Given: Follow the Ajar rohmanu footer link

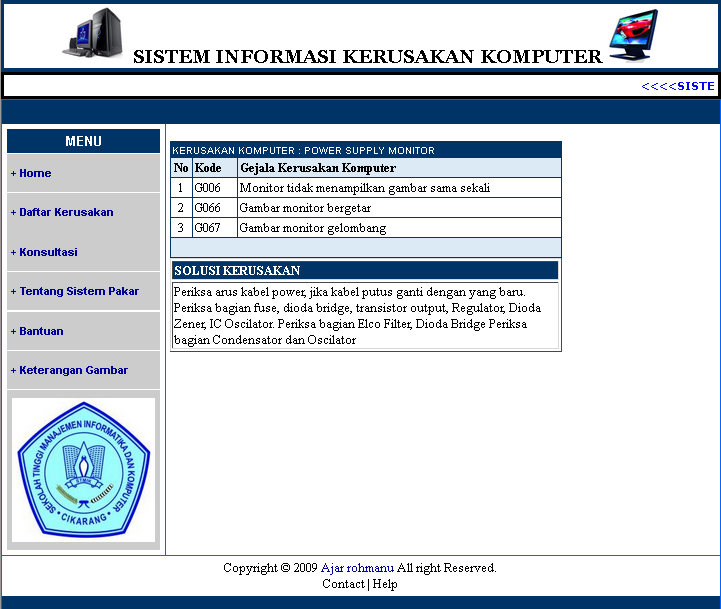Looking at the screenshot, I should [x=357, y=568].
